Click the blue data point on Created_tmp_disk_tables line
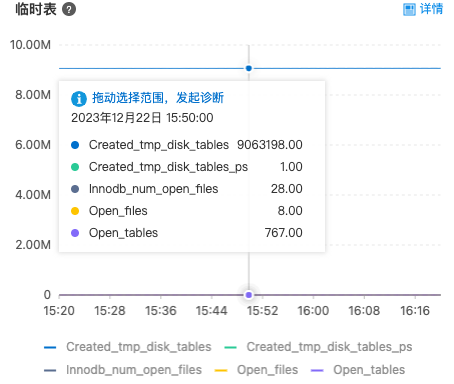Viewport: 454px width, 384px height. tap(249, 68)
